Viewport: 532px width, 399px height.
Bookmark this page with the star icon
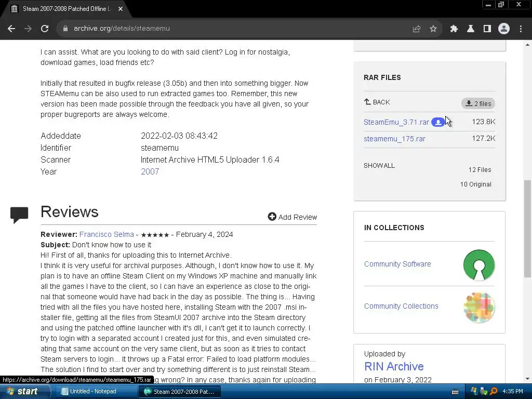433,29
